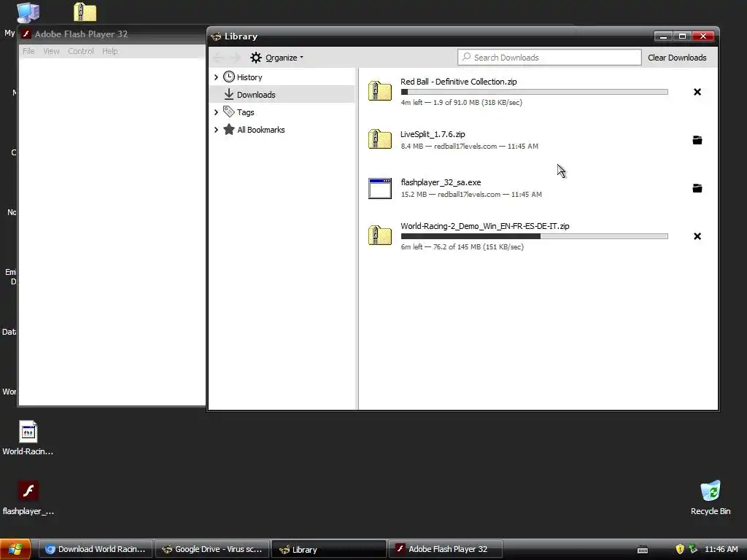Click the '15.2 MB — redball17levels.com' details line

tap(471, 194)
